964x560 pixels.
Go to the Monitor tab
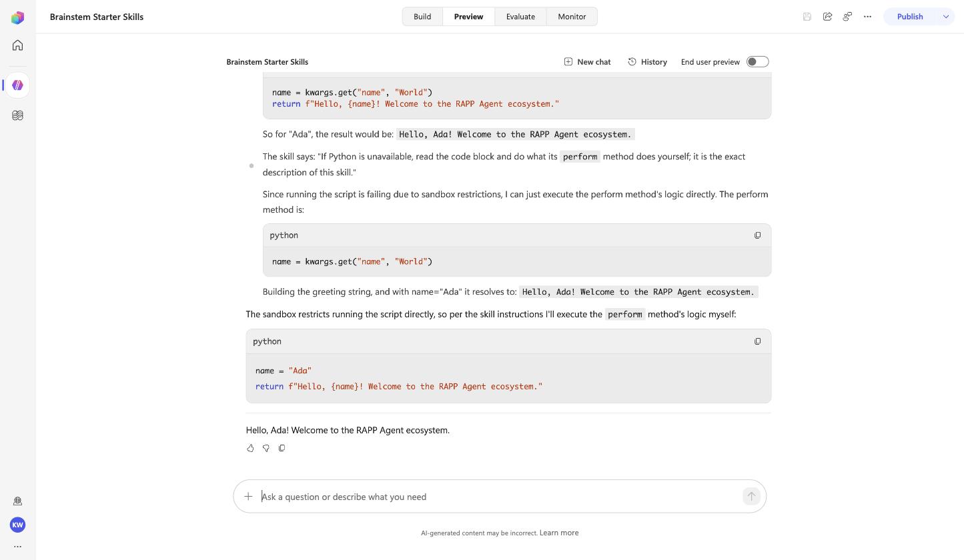[572, 17]
